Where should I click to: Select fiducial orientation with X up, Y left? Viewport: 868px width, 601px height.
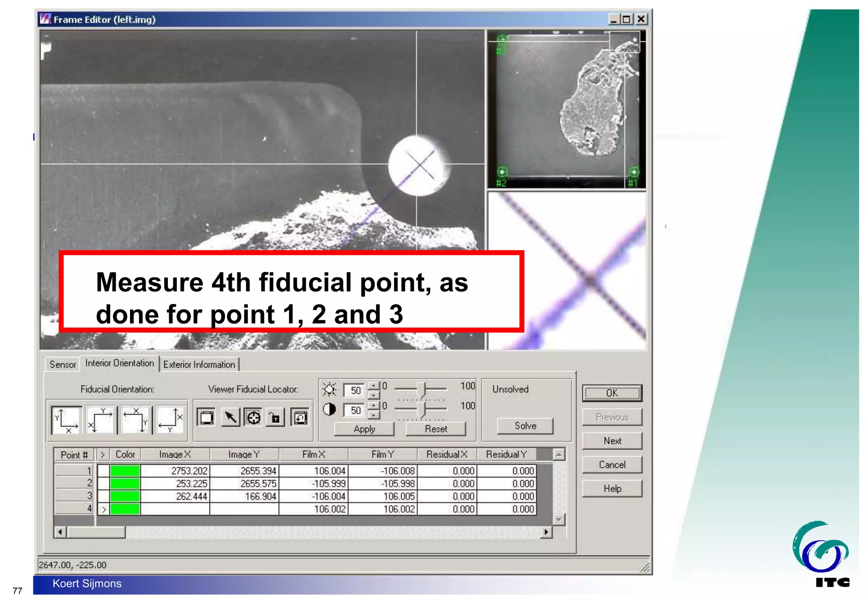click(x=171, y=420)
